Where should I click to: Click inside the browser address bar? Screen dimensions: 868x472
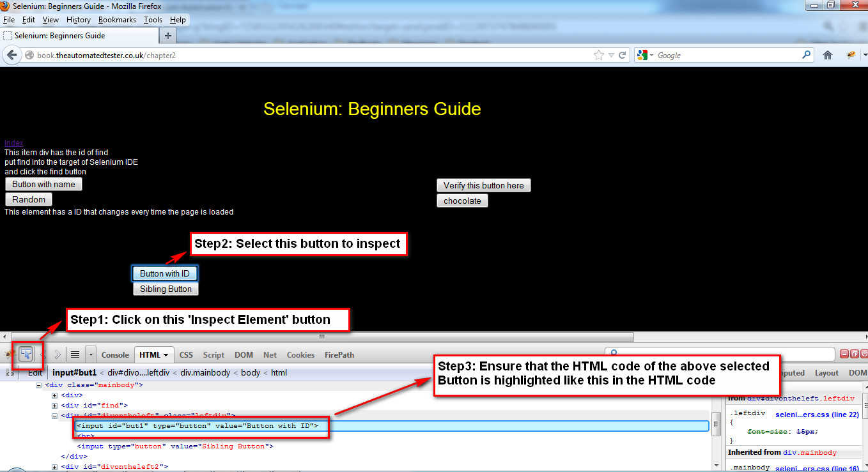coord(256,55)
